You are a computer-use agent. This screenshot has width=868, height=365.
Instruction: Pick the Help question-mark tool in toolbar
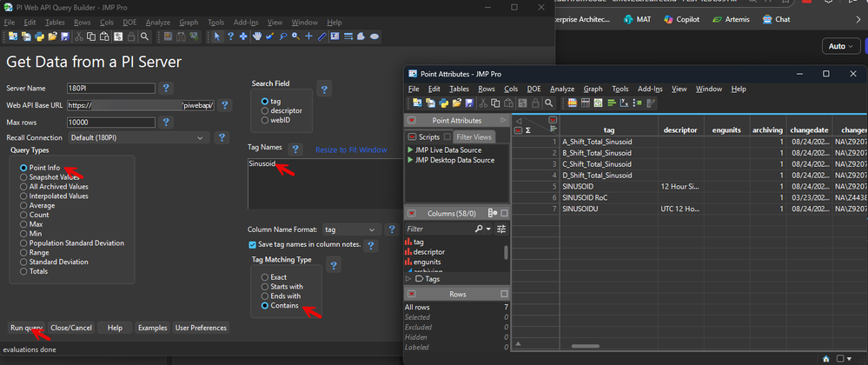pyautogui.click(x=231, y=36)
